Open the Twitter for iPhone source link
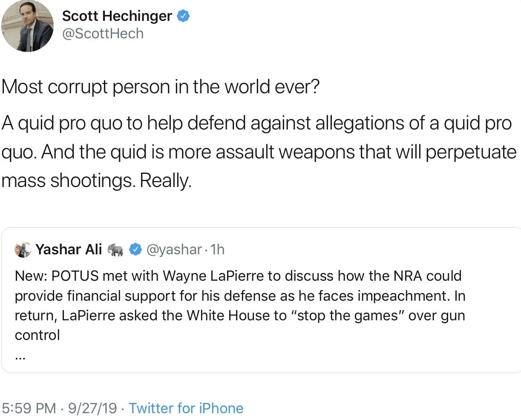The height and width of the screenshot is (420, 521). tap(186, 408)
